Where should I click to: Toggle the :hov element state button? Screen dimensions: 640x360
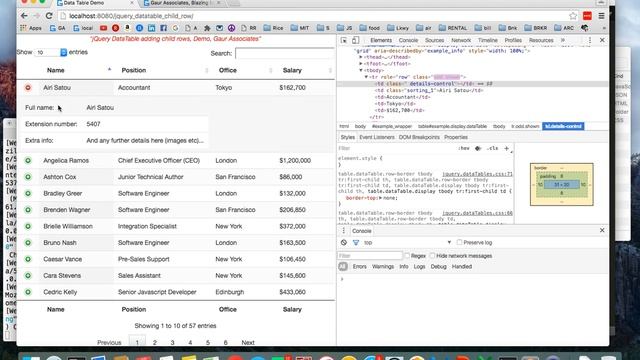click(x=464, y=149)
